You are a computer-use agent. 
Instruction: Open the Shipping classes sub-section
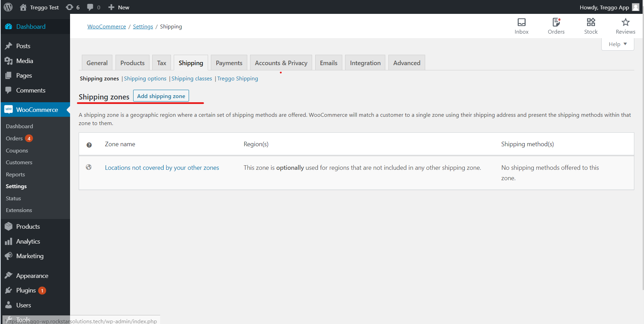click(x=191, y=79)
